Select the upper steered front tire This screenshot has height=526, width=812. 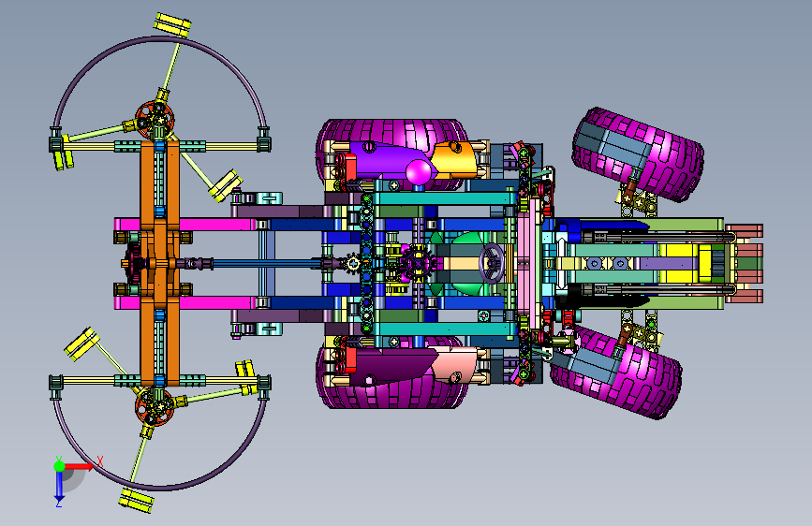click(x=668, y=160)
